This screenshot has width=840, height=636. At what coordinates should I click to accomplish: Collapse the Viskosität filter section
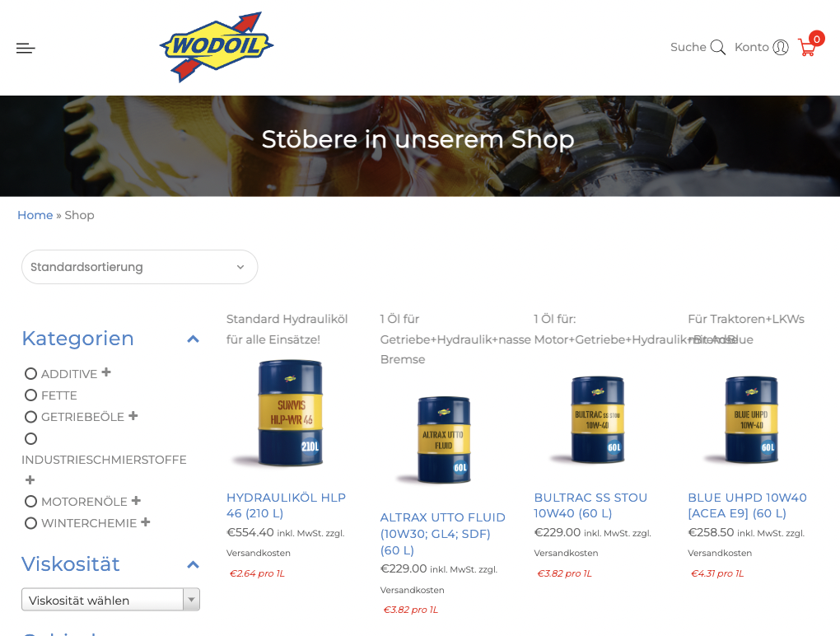pos(193,564)
